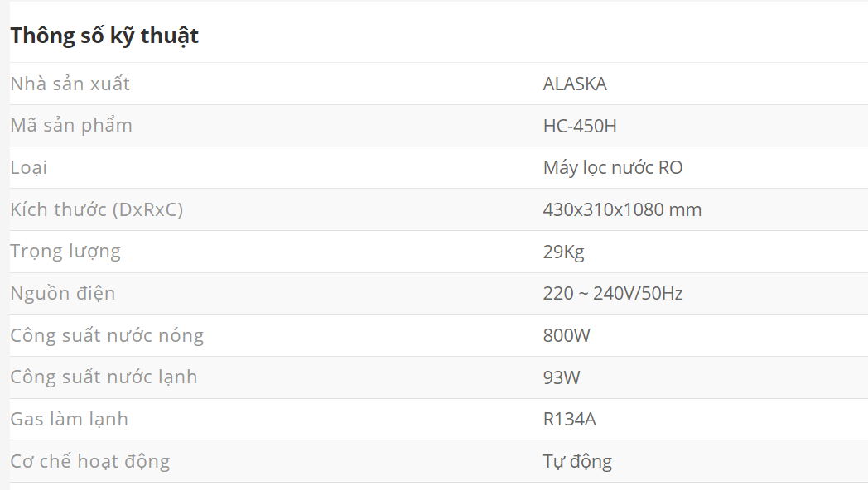Viewport: 868px width, 490px height.
Task: Click the "Kích thước (DxRxC)" label
Action: point(96,209)
